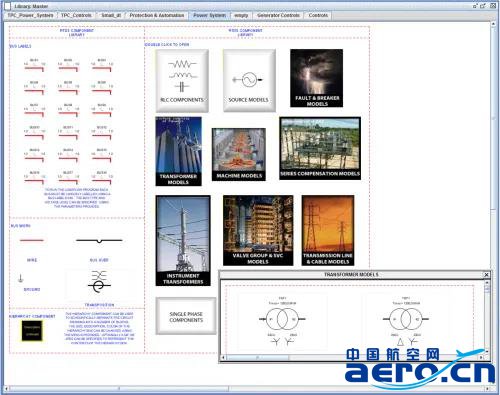Click the Transformer Models horizontal scrollbar
This screenshot has height=395, width=500.
click(x=354, y=357)
